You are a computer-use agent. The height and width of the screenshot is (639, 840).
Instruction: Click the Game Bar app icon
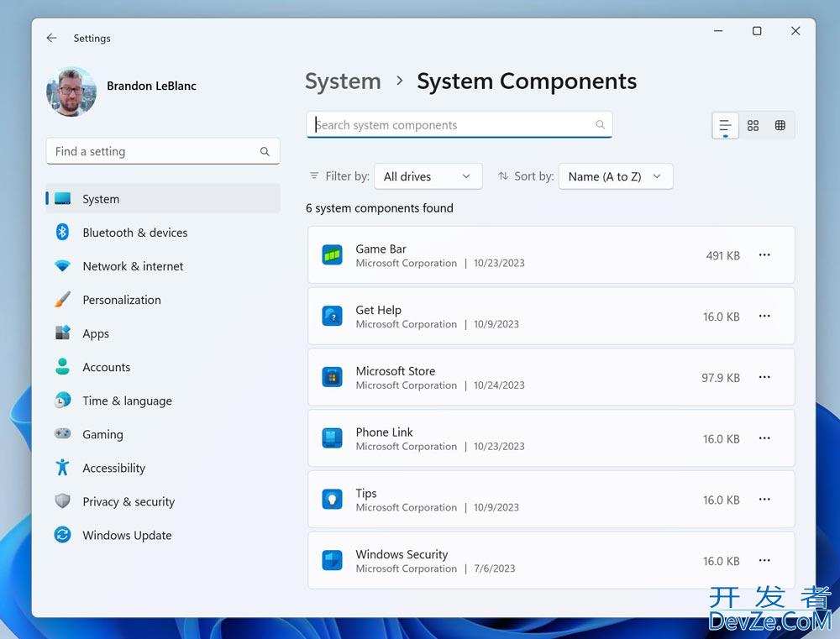click(332, 255)
